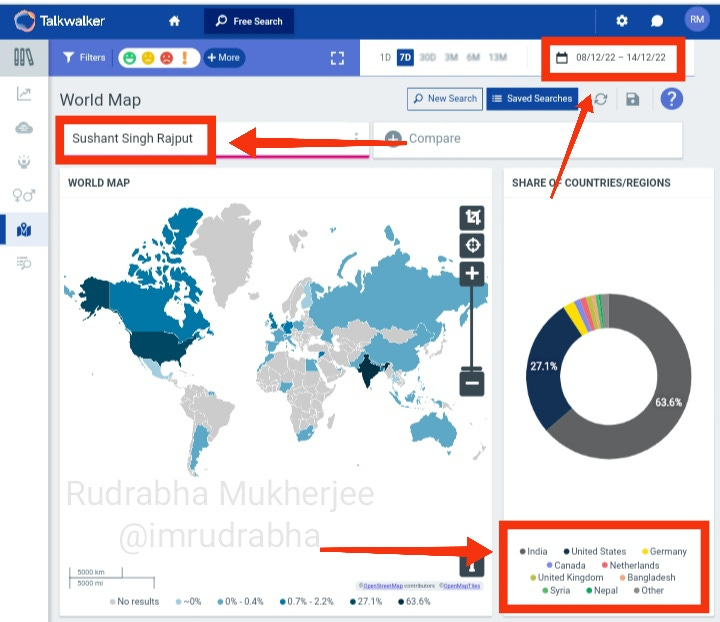Select the 3M time range
The image size is (720, 622).
(451, 57)
